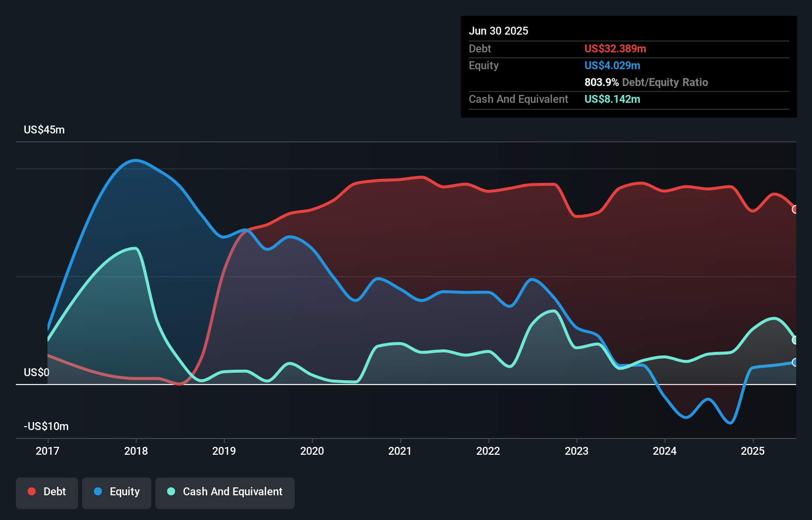Image resolution: width=812 pixels, height=520 pixels.
Task: Select the 2025 year label
Action: (753, 451)
